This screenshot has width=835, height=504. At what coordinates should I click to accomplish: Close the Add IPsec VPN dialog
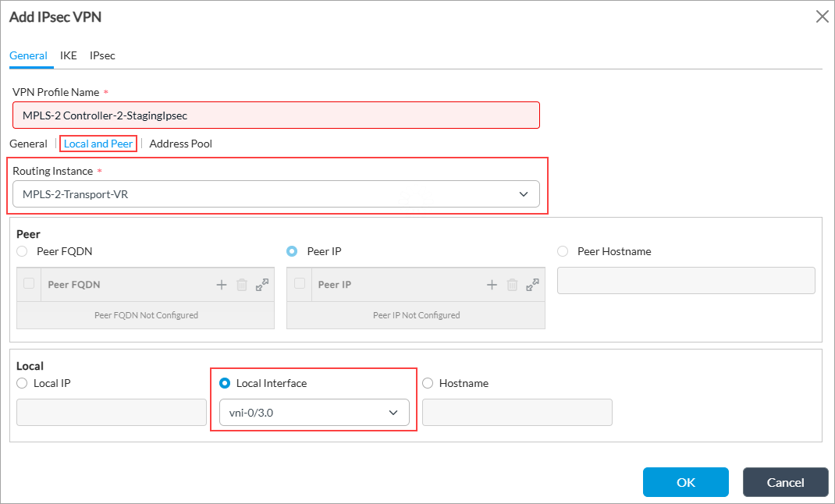tap(822, 16)
